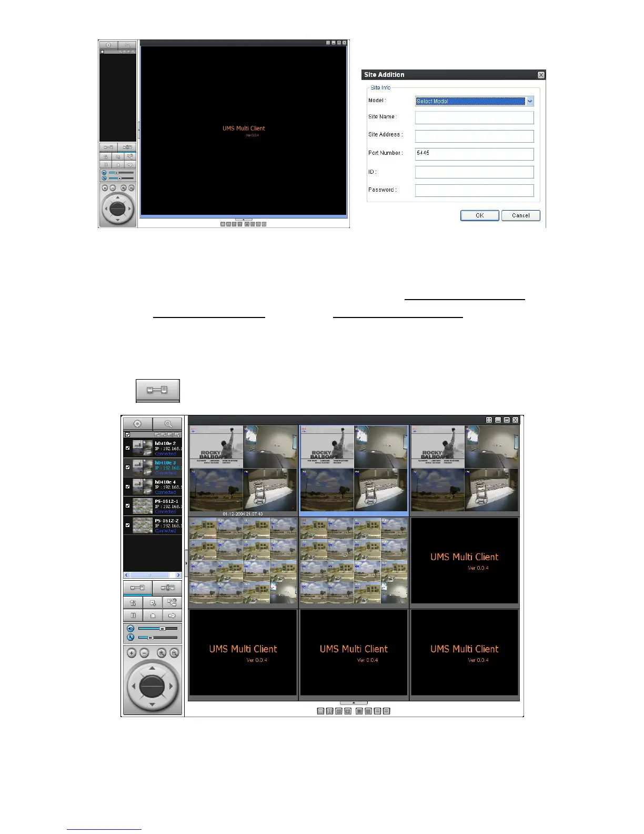Click the PS-1612-2 site thumbnail
This screenshot has width=644, height=834.
pyautogui.click(x=142, y=525)
